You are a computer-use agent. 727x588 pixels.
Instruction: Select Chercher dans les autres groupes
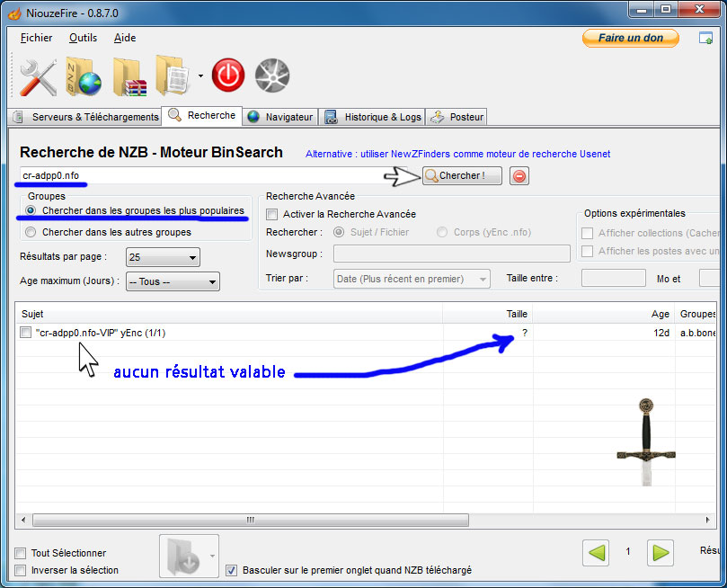[x=31, y=232]
